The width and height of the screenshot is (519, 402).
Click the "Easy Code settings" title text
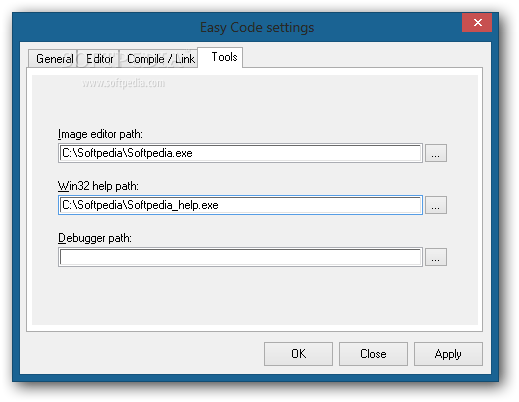pyautogui.click(x=257, y=27)
